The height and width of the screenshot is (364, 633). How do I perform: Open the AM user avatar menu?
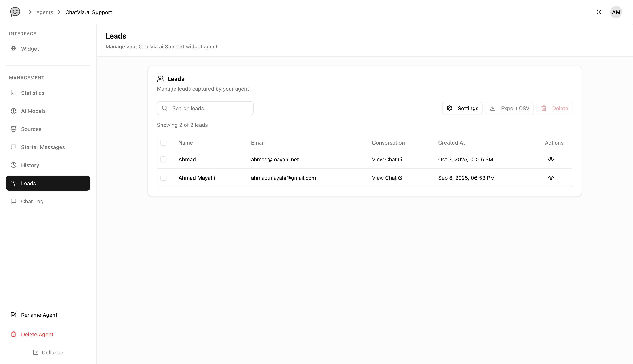pos(616,12)
